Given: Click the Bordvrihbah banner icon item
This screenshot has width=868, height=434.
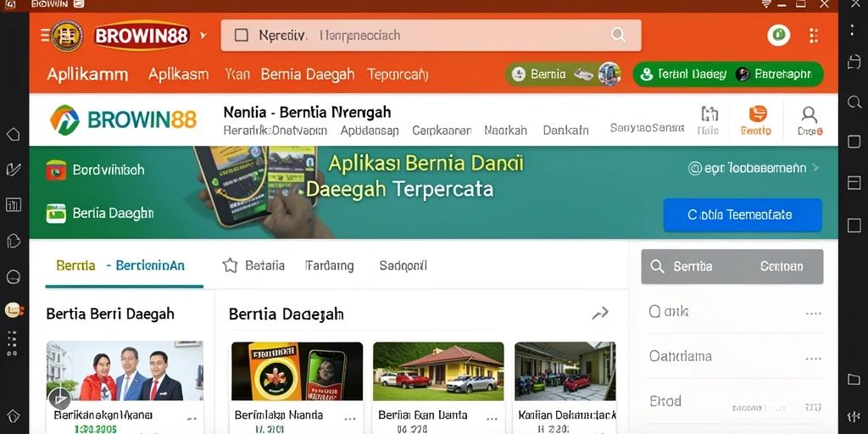Looking at the screenshot, I should [95, 170].
